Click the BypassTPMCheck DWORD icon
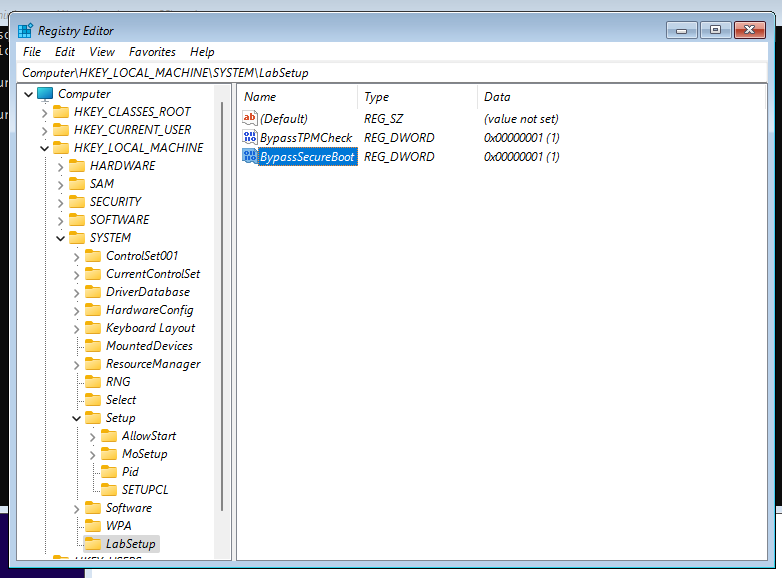Image resolution: width=782 pixels, height=578 pixels. point(249,137)
